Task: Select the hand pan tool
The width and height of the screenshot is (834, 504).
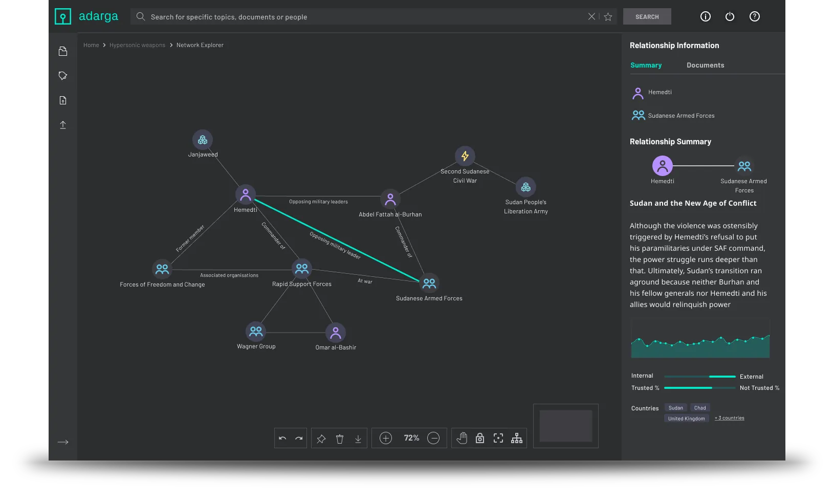Action: click(462, 438)
